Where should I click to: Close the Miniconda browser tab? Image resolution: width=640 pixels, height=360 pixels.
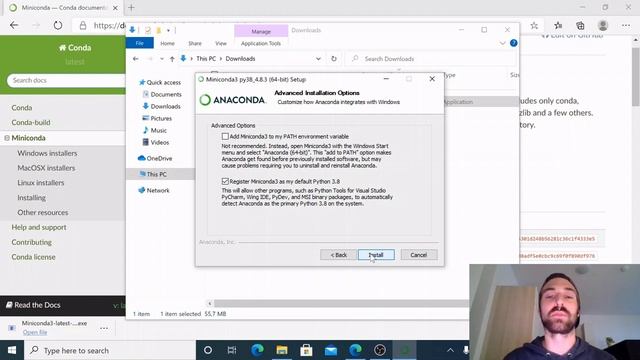[x=115, y=8]
